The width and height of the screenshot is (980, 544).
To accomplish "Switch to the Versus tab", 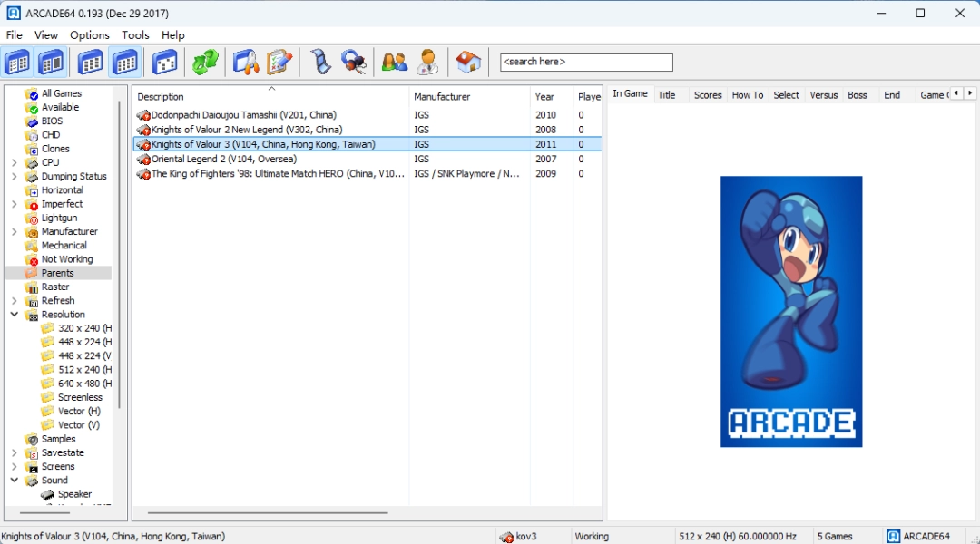I will tap(823, 95).
